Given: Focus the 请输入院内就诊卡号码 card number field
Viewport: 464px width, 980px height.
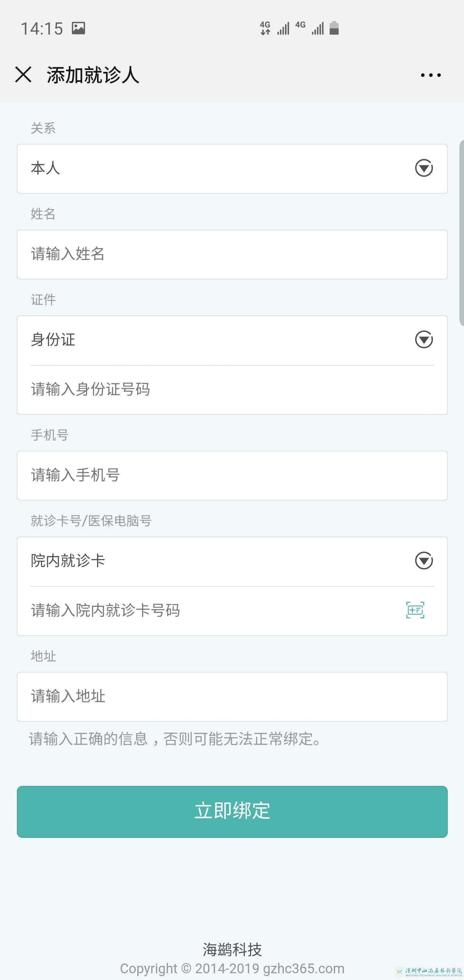Looking at the screenshot, I should pyautogui.click(x=213, y=611).
